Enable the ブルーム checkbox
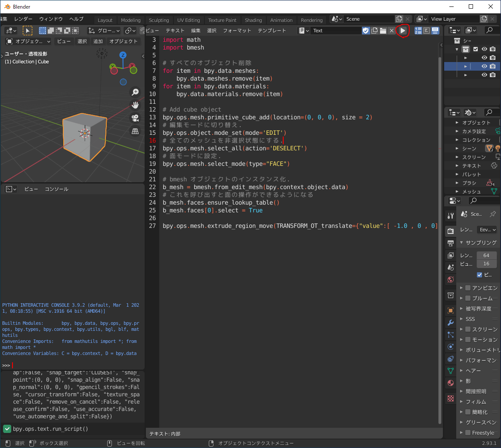The width and height of the screenshot is (501, 448). click(x=468, y=299)
